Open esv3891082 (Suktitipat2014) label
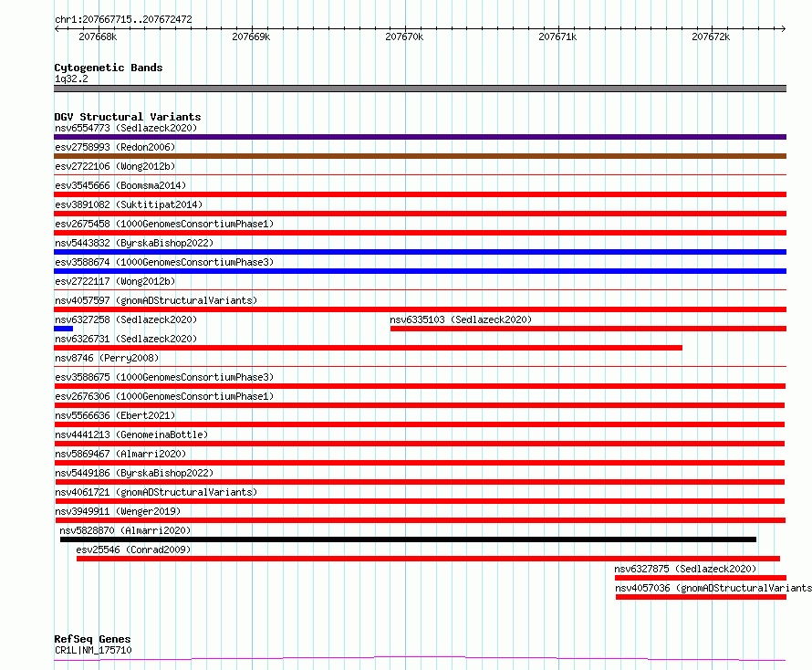 click(x=129, y=204)
